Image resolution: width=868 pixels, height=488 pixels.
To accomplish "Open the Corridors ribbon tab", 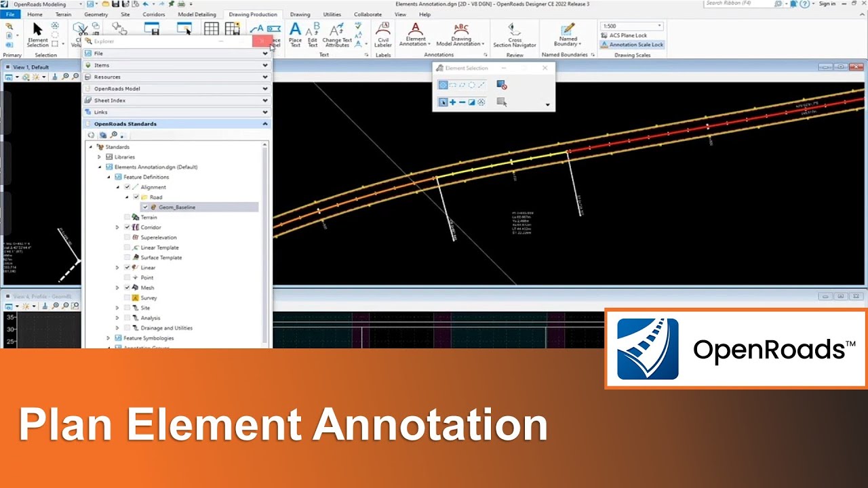I will click(154, 14).
